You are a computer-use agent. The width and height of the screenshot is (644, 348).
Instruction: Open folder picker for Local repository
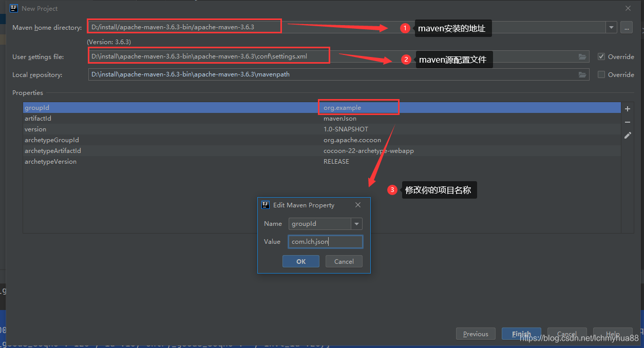(x=582, y=74)
